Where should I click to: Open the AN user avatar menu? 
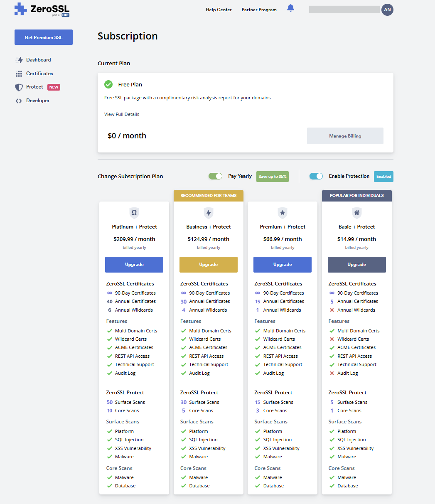pyautogui.click(x=387, y=10)
